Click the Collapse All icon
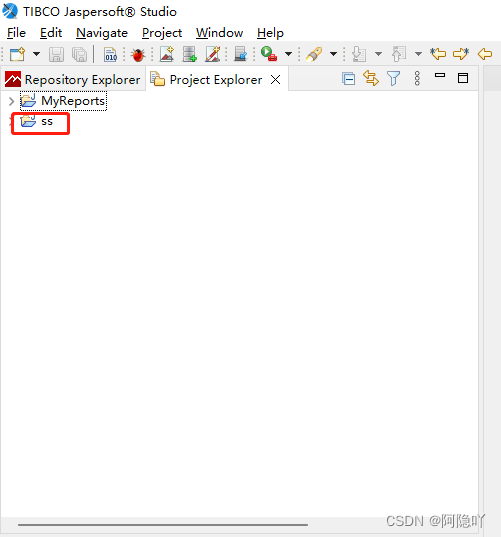This screenshot has height=537, width=501. click(x=348, y=79)
